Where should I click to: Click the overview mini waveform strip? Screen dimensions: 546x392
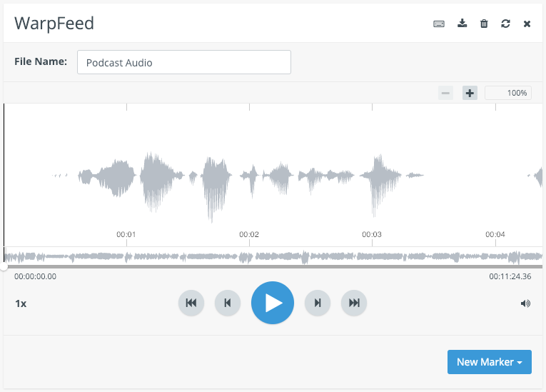click(273, 257)
